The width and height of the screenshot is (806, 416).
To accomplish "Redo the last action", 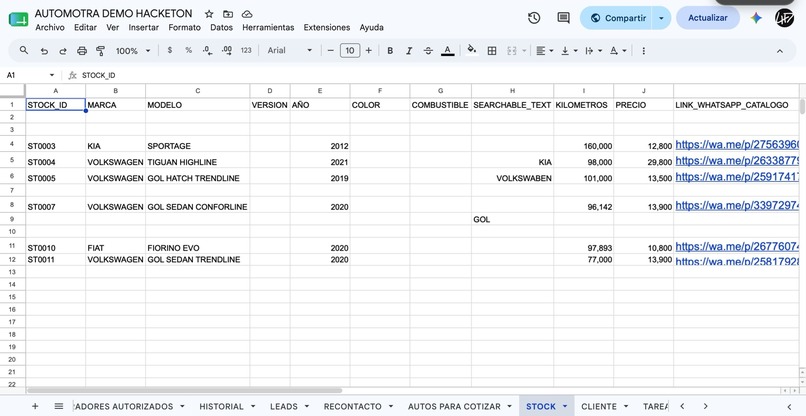I will pos(63,51).
